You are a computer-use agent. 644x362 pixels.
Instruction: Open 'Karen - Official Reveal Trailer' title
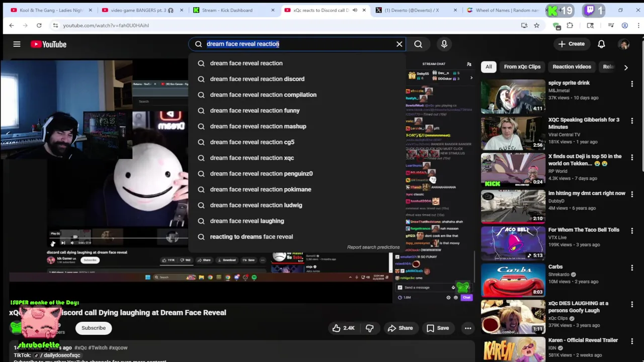tap(583, 340)
